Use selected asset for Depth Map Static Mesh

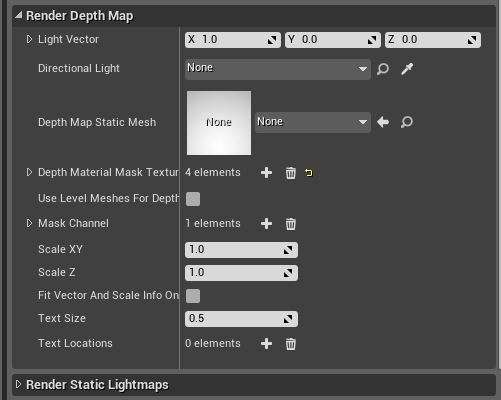pyautogui.click(x=383, y=122)
